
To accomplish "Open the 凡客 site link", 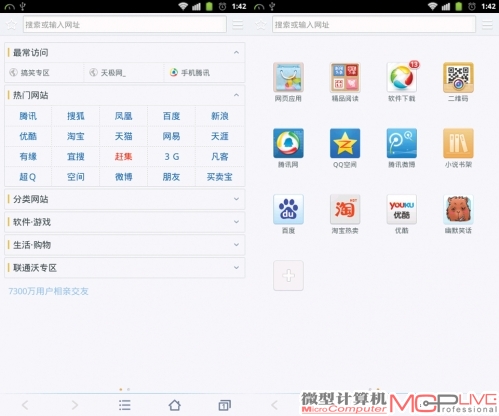I will (220, 157).
